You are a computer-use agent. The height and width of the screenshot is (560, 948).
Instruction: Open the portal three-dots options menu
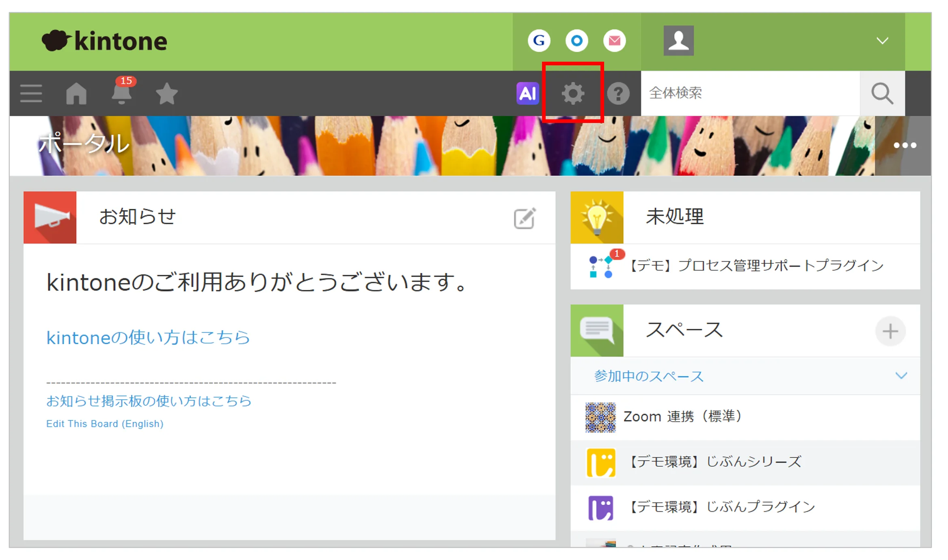(905, 145)
